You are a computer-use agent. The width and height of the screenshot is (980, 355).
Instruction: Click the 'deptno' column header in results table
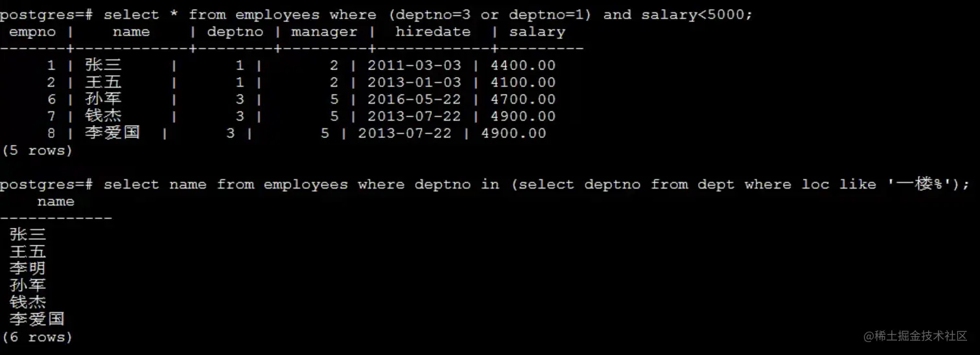pos(235,32)
